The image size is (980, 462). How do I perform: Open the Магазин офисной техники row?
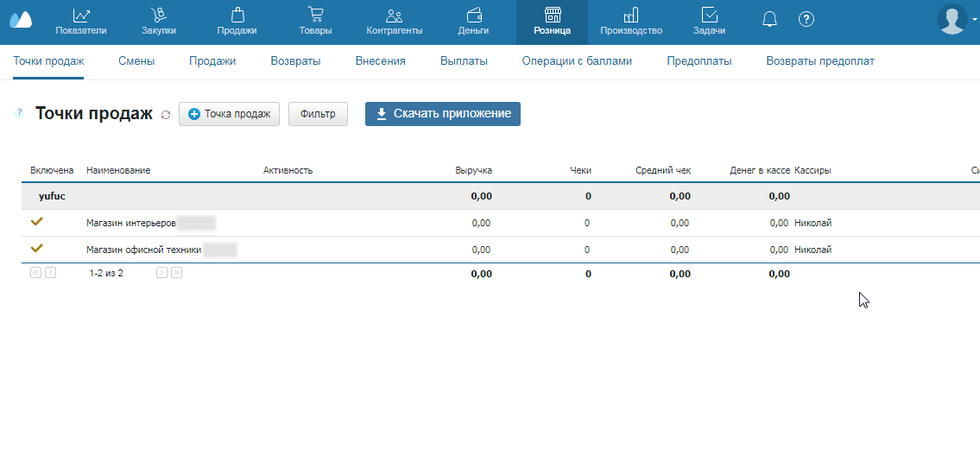point(143,250)
